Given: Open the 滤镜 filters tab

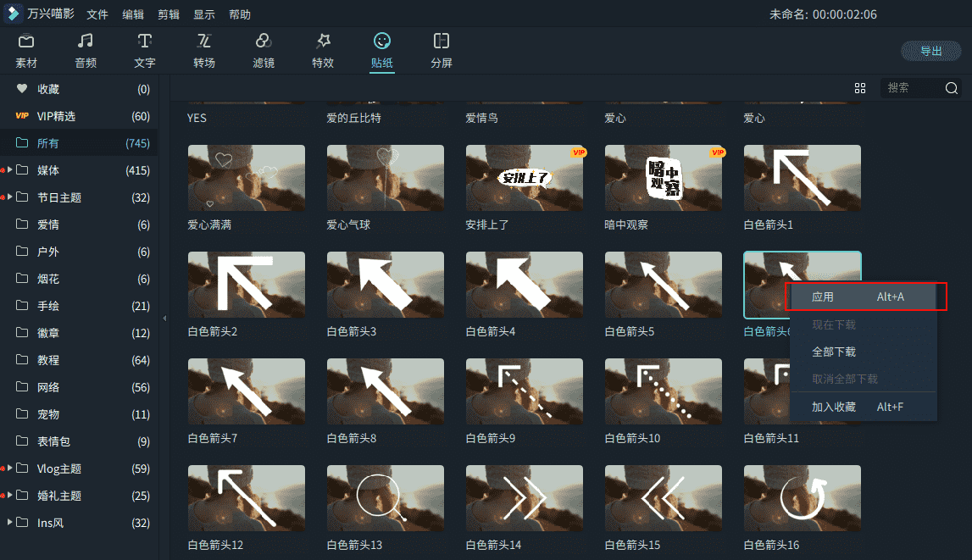Looking at the screenshot, I should pos(264,42).
